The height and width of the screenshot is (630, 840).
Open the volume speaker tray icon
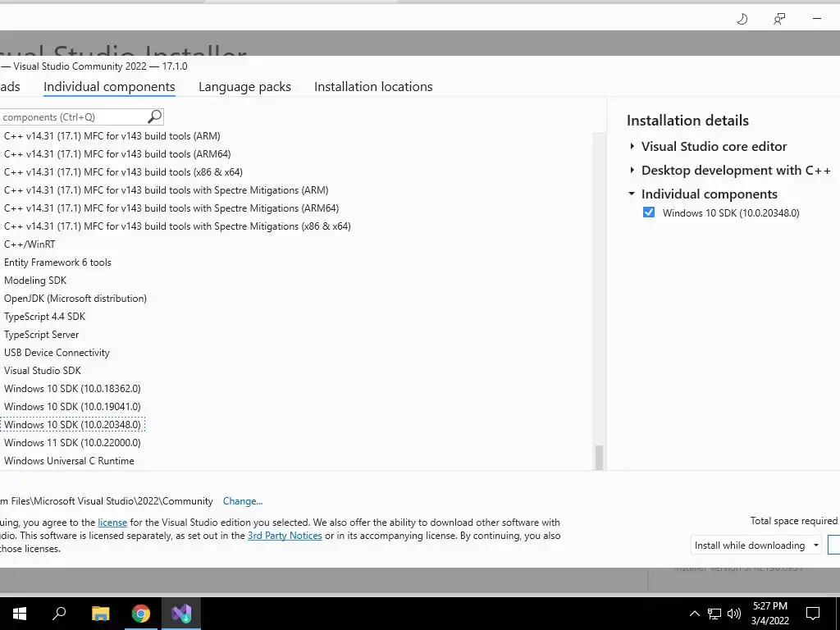734,614
